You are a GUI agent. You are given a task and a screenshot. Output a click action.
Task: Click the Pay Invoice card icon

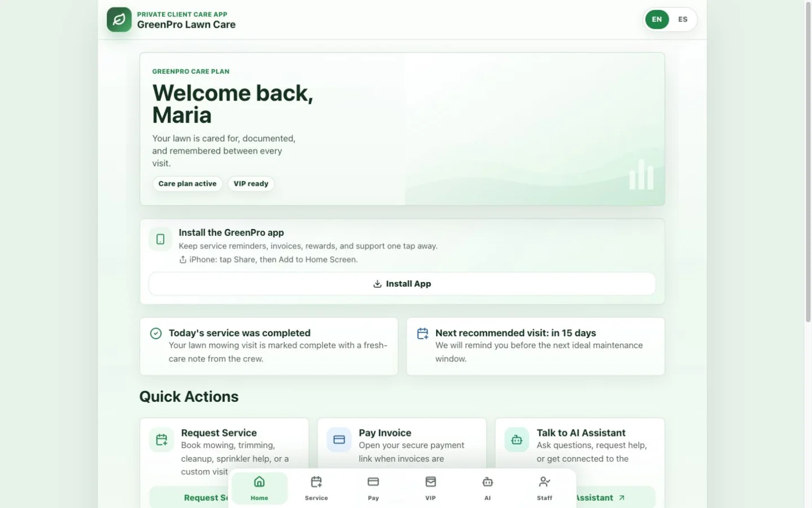tap(339, 440)
